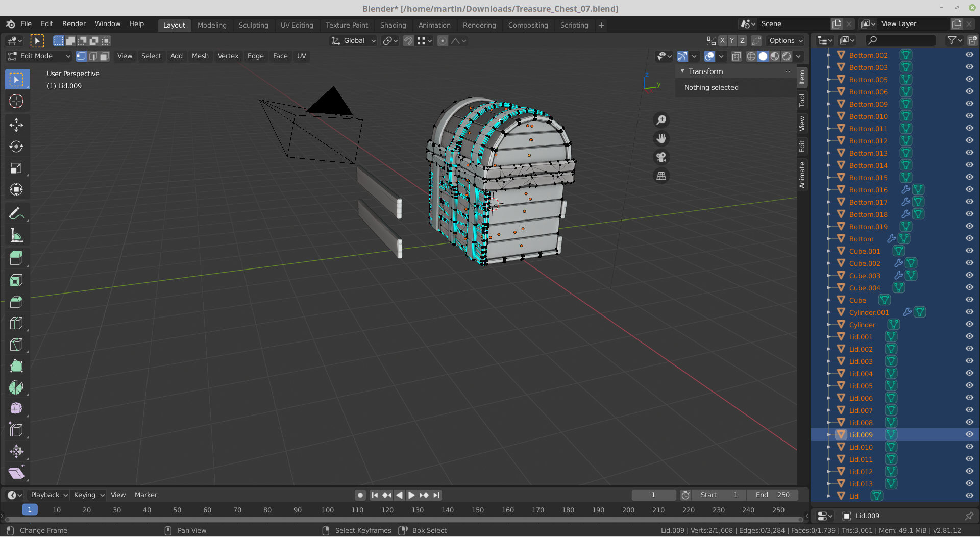Select the Inset Faces tool
The image size is (980, 537).
click(16, 280)
